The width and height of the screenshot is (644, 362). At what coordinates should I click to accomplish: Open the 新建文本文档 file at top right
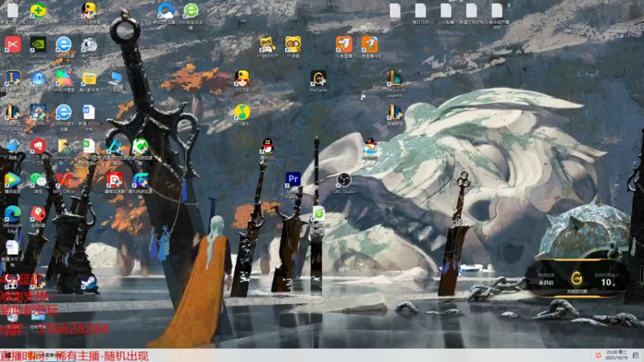(471, 10)
